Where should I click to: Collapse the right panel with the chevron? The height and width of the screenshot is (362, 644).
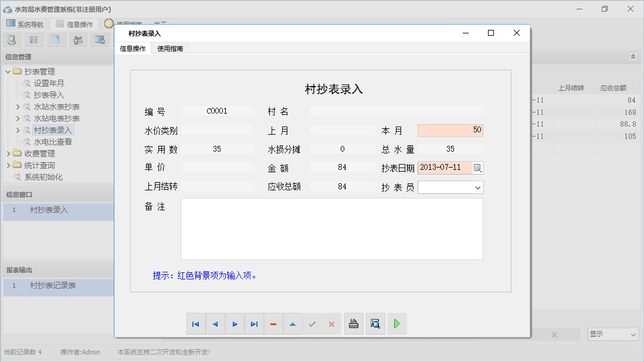pos(633,57)
